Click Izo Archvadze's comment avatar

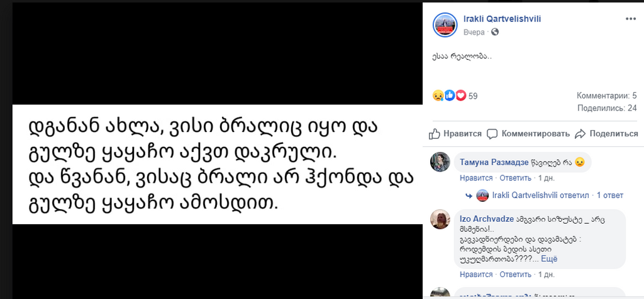click(x=440, y=219)
